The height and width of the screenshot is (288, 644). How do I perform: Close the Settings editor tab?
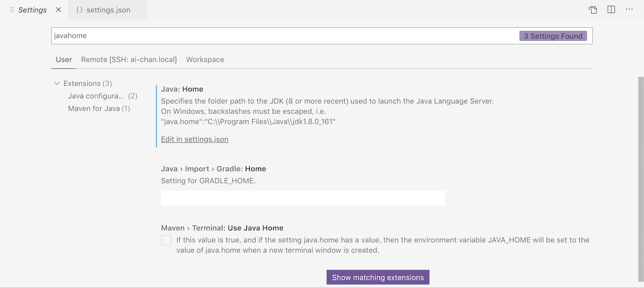pos(59,10)
